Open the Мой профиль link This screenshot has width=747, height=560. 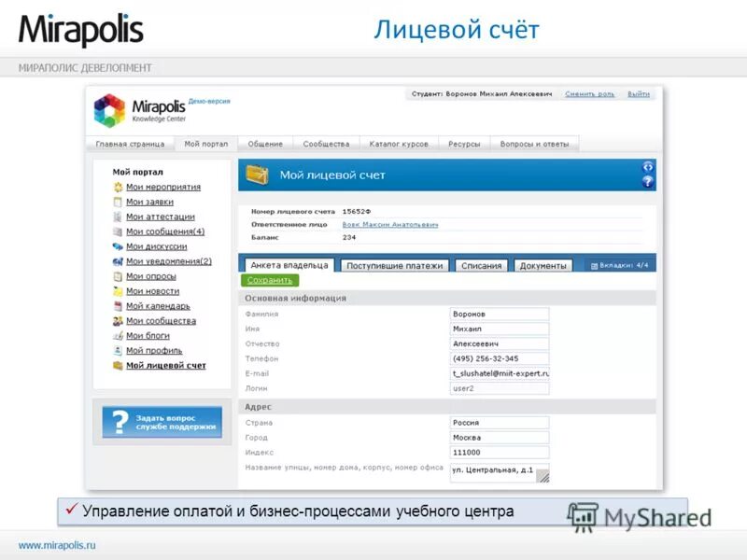tap(154, 351)
